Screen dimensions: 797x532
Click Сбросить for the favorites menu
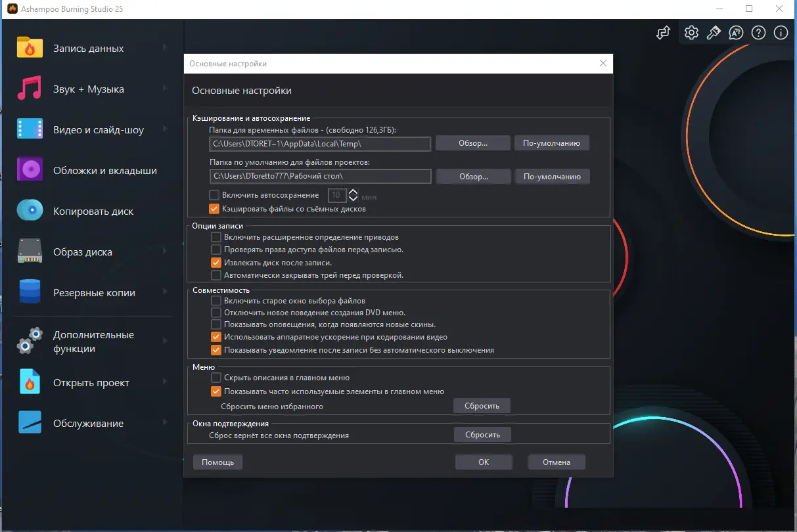pos(482,406)
